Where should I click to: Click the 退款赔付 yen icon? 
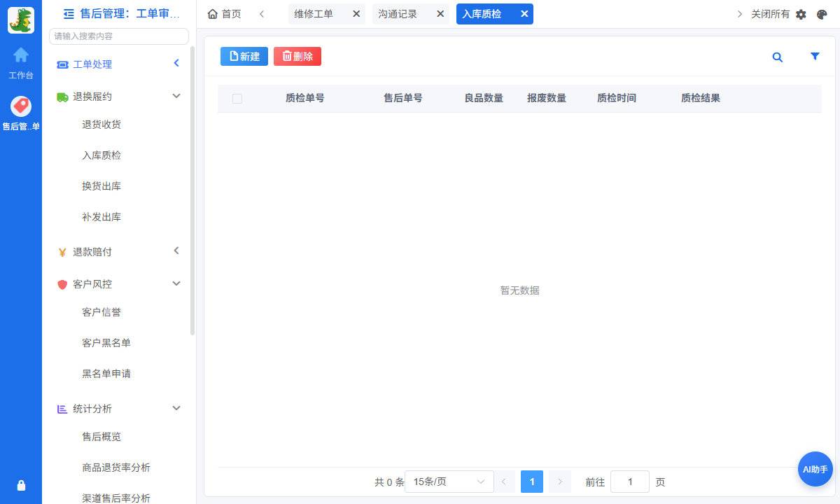click(x=62, y=252)
